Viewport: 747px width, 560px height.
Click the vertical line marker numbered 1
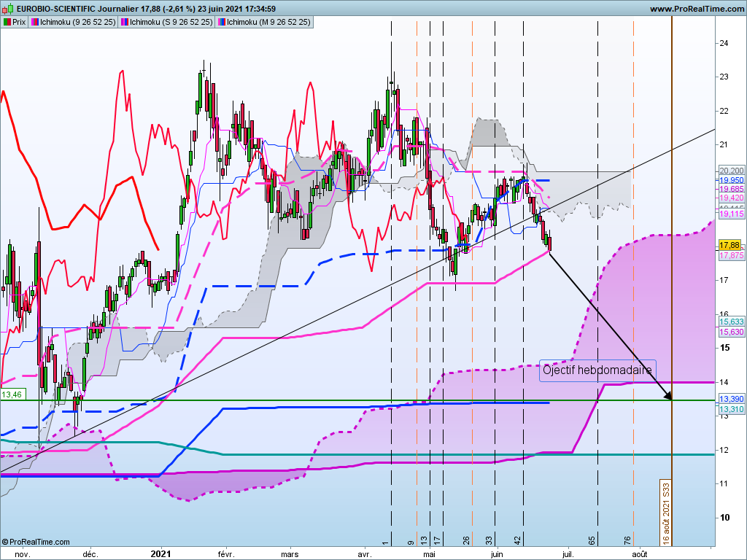coord(385,542)
